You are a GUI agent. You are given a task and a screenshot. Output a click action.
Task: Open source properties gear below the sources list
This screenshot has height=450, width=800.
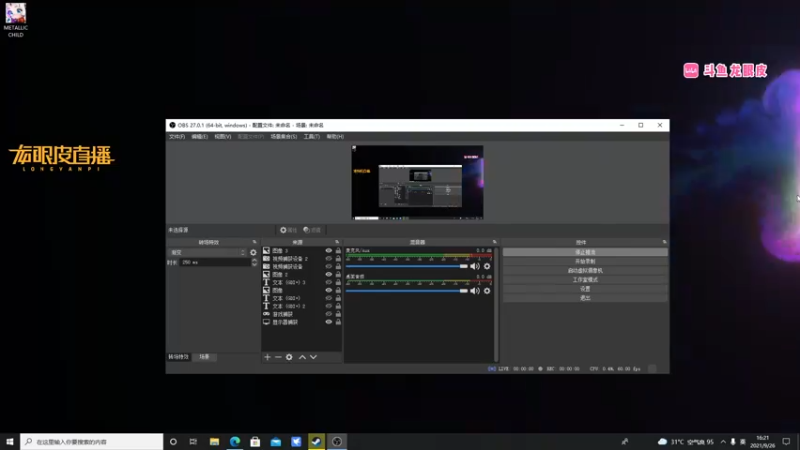(x=289, y=357)
